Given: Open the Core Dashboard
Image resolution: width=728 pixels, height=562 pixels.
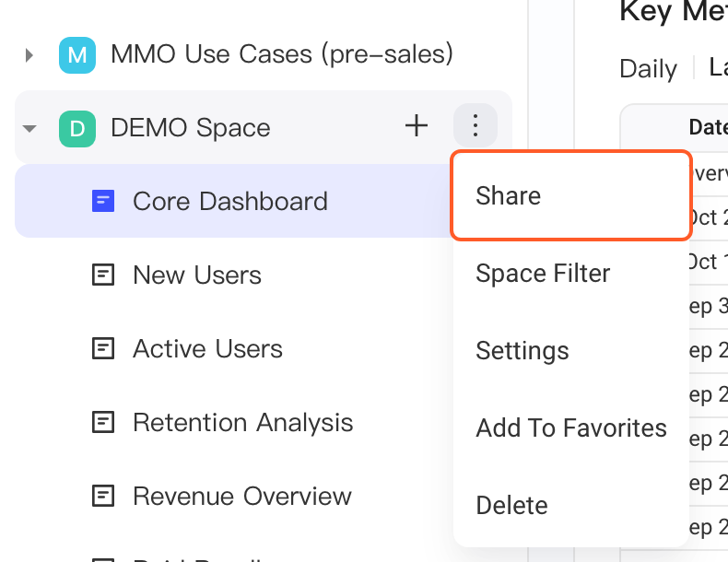Looking at the screenshot, I should click(230, 201).
